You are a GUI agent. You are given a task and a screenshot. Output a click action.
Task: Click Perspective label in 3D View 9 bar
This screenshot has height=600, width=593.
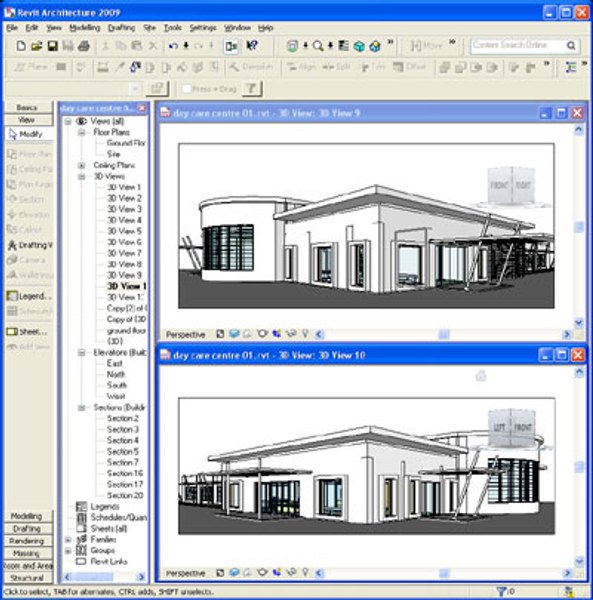(186, 334)
